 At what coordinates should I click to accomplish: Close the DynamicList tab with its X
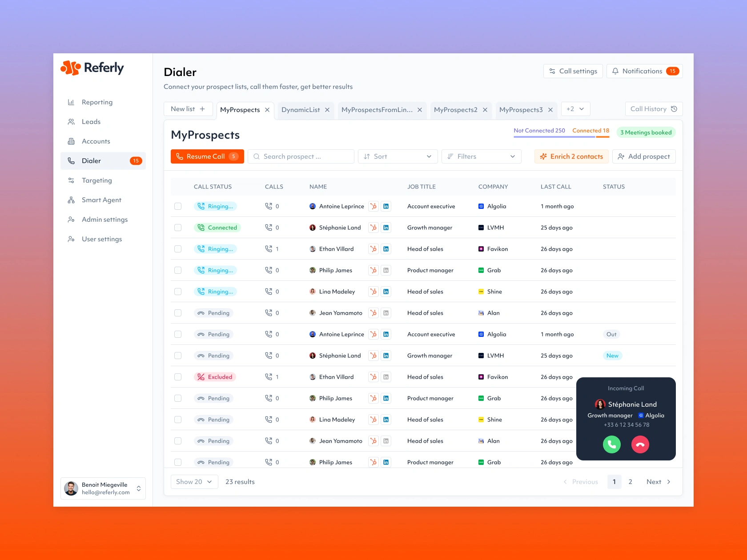(327, 110)
